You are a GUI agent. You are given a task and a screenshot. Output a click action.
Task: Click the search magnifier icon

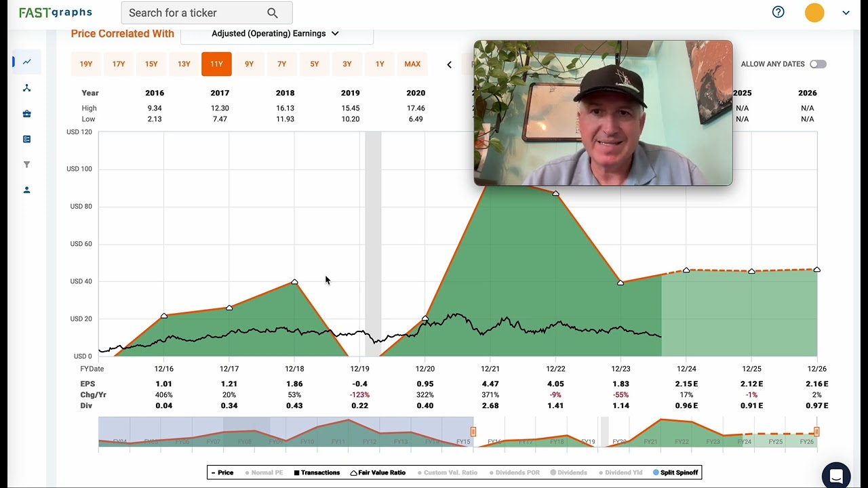coord(273,13)
